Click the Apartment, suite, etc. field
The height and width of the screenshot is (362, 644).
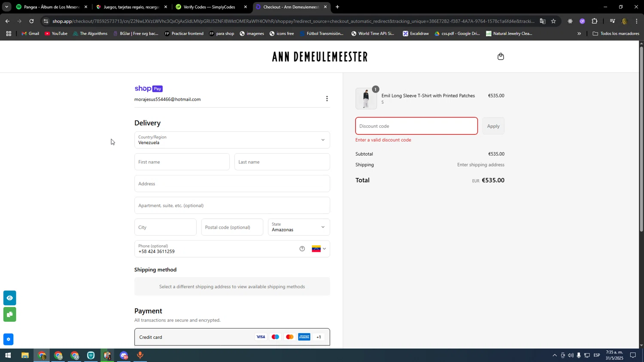pyautogui.click(x=232, y=205)
